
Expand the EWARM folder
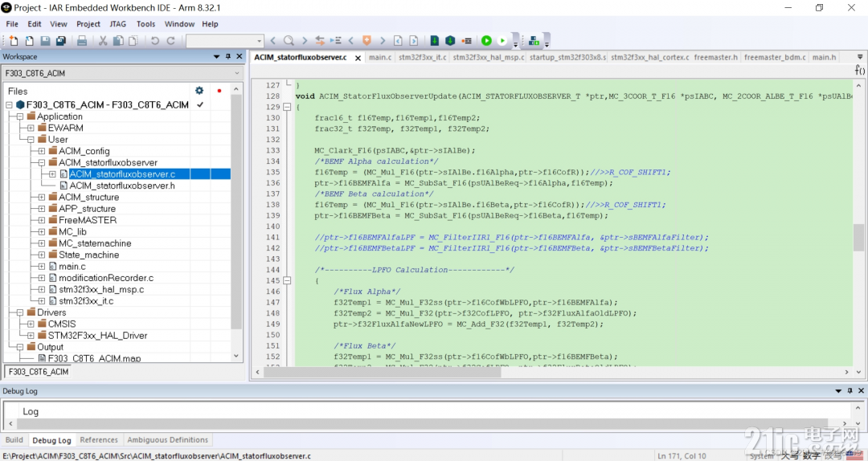(x=31, y=128)
